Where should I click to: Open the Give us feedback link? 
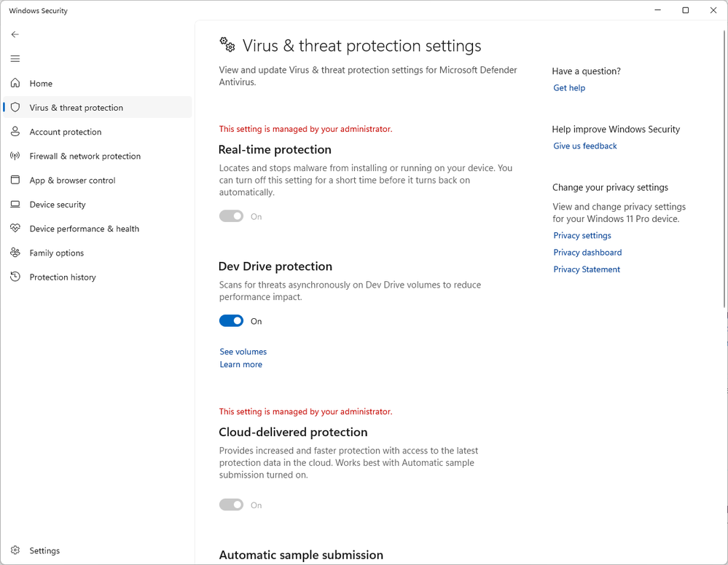(x=585, y=146)
